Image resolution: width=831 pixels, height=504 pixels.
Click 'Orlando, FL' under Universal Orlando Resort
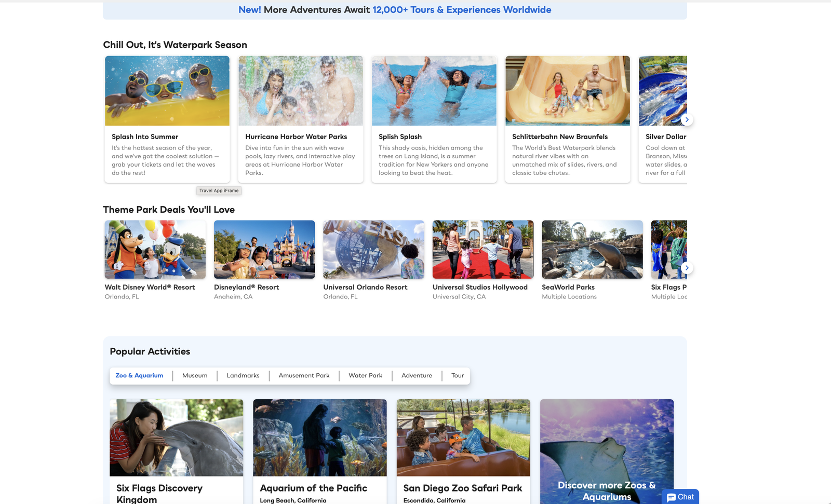tap(341, 297)
